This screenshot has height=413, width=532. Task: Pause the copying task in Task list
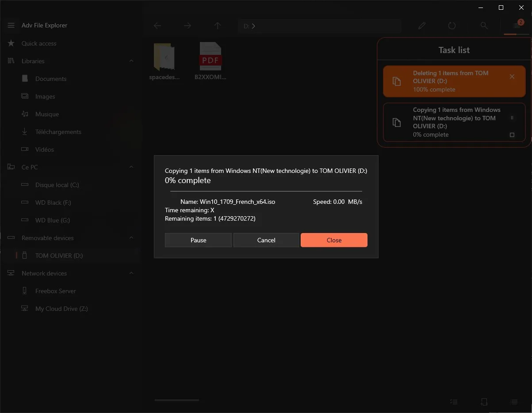click(x=512, y=118)
